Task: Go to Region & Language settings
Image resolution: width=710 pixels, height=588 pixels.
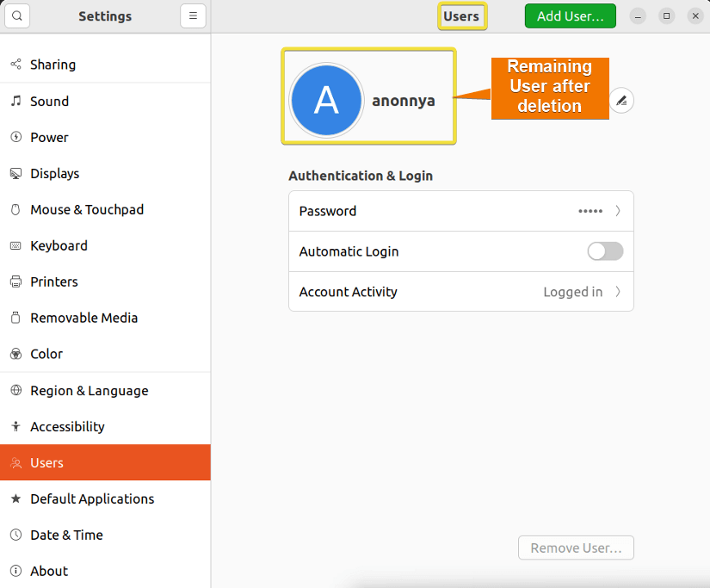Action: pyautogui.click(x=105, y=390)
